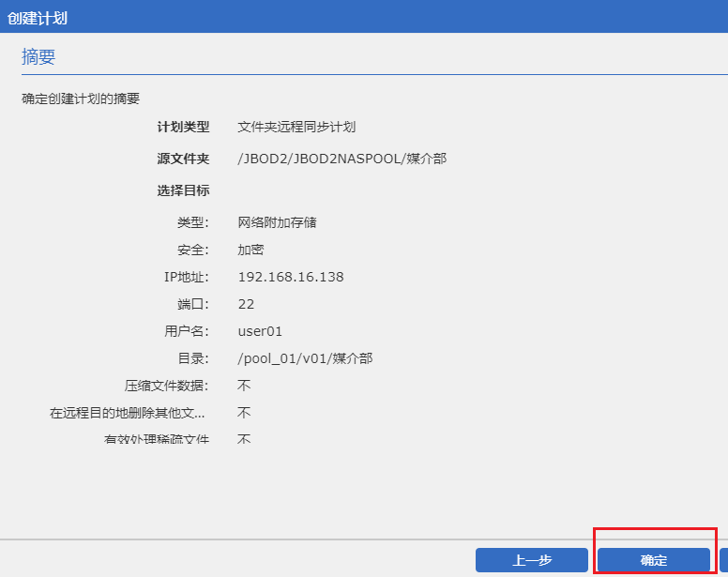The image size is (728, 577).
Task: Click the 源文件夹 label
Action: [x=183, y=159]
